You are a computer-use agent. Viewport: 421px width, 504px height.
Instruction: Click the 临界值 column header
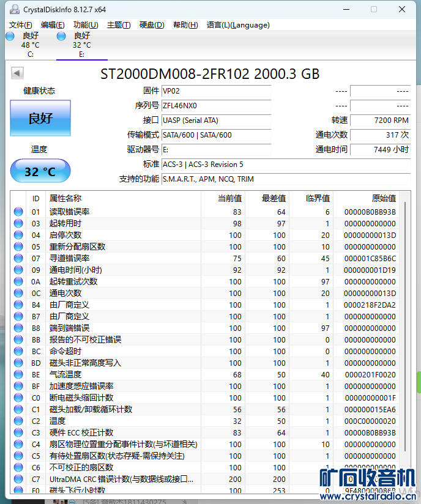pos(311,198)
